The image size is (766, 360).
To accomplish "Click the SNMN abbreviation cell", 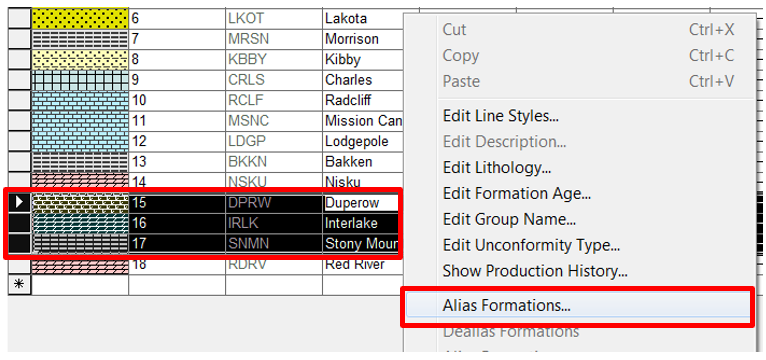I will [x=274, y=243].
